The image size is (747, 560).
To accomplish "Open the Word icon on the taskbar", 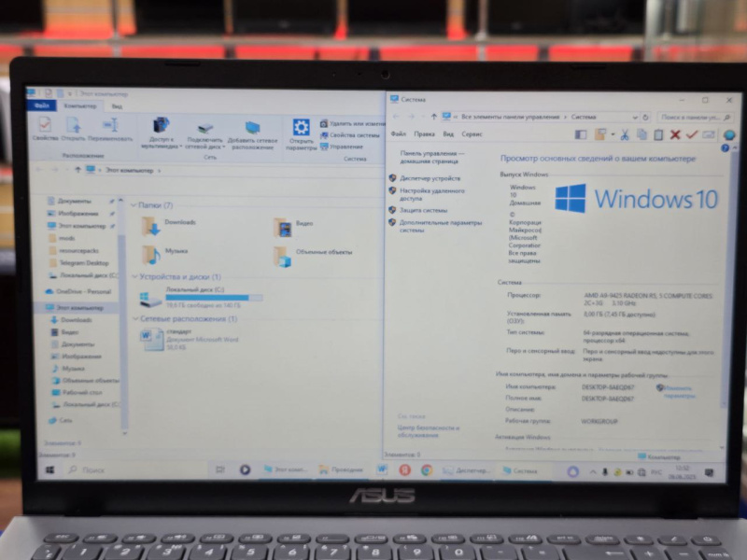I will pyautogui.click(x=382, y=469).
